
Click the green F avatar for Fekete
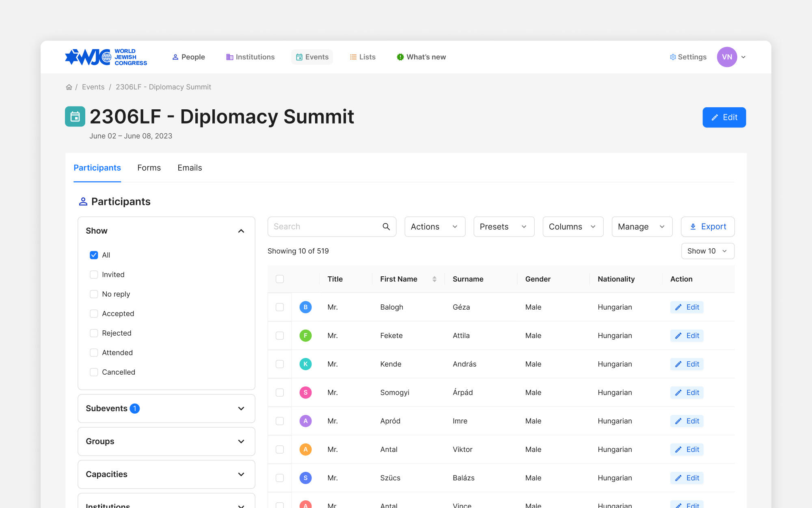pyautogui.click(x=305, y=336)
